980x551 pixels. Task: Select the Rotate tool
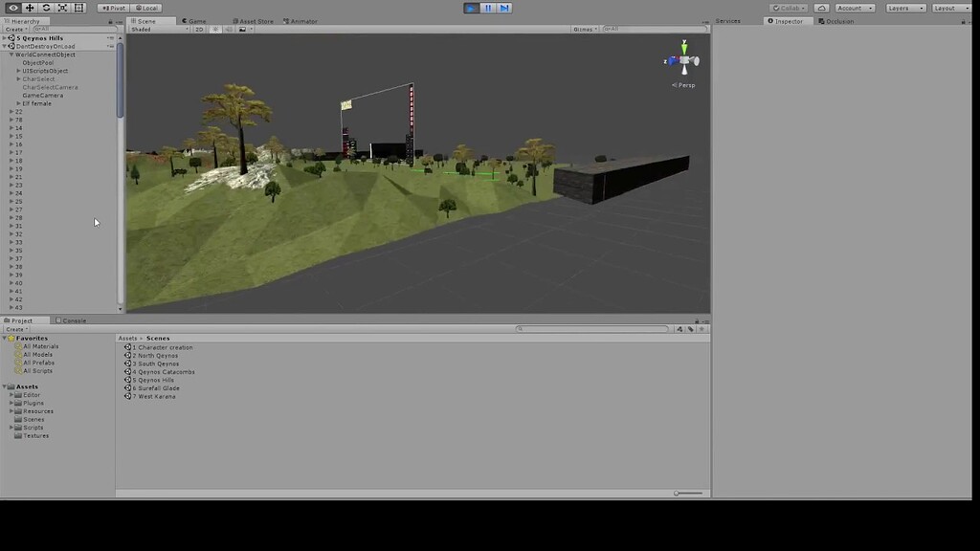45,8
